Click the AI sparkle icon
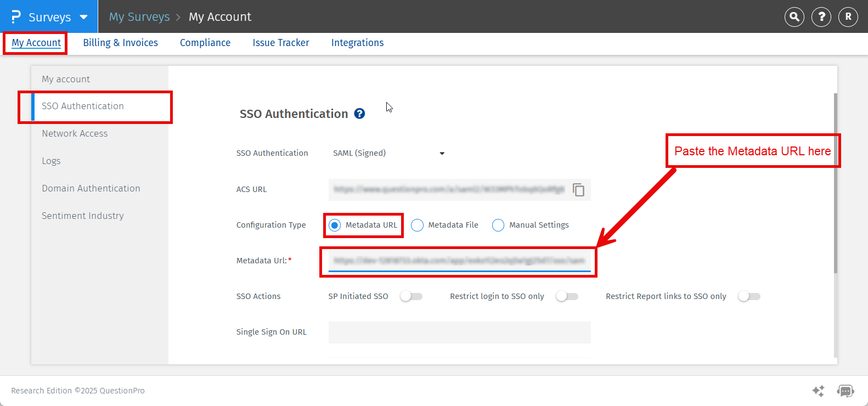 click(x=818, y=391)
